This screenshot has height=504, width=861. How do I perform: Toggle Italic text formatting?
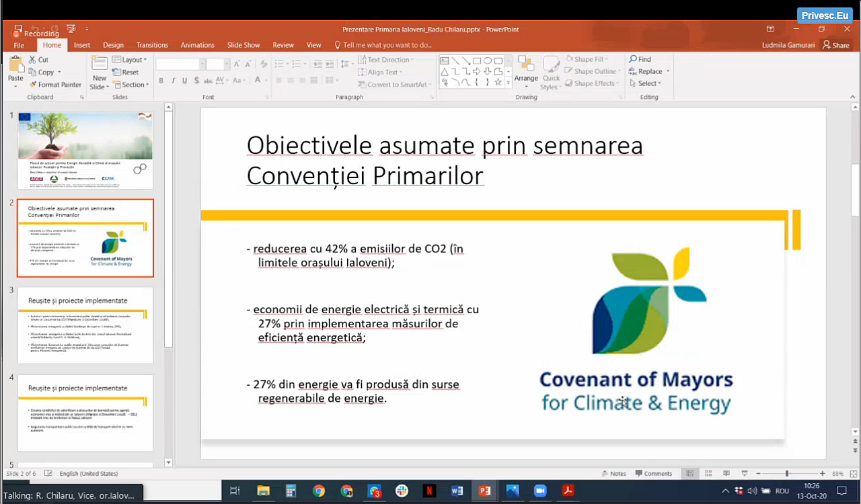173,81
